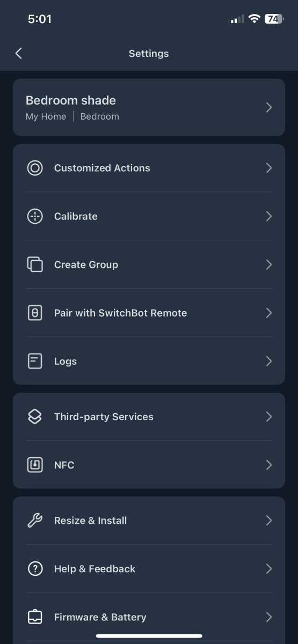Expand the Bedroom shade device chevron
The image size is (298, 644).
[269, 107]
